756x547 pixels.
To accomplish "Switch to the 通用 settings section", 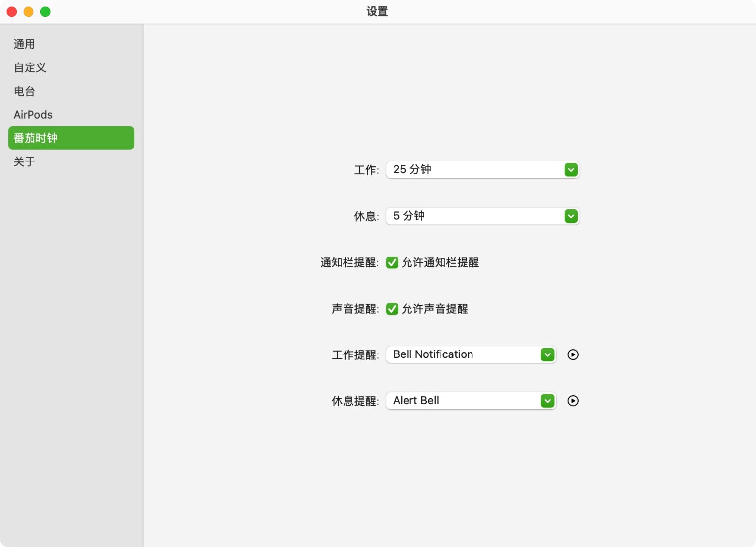I will (25, 44).
